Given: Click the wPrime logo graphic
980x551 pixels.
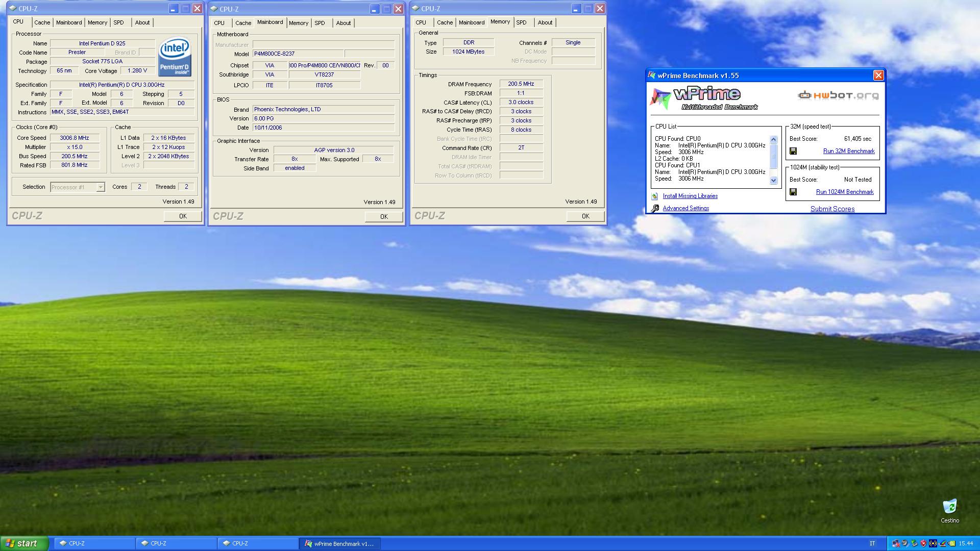Looking at the screenshot, I should pyautogui.click(x=704, y=98).
